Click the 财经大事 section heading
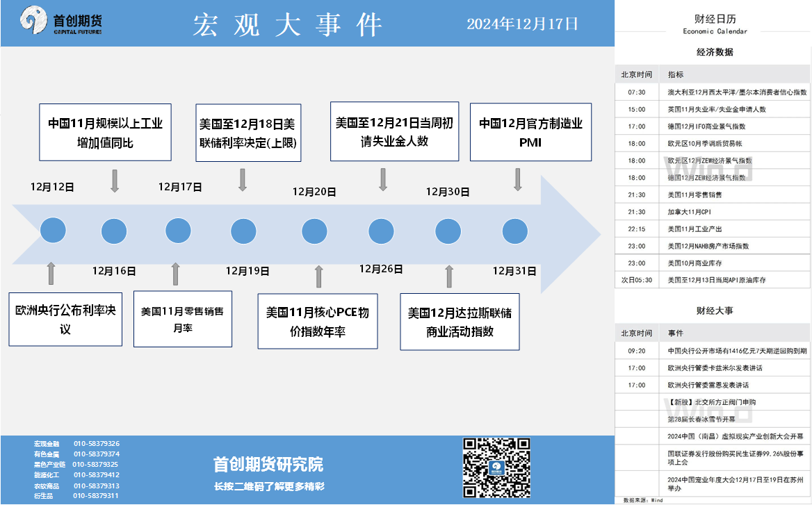Screen dimensions: 812x505 click(715, 311)
